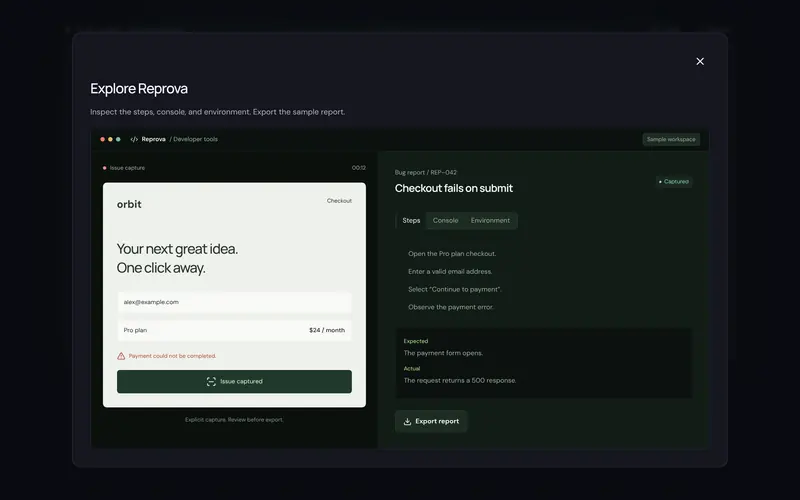Click the Checkout link in orbit page

click(x=339, y=201)
